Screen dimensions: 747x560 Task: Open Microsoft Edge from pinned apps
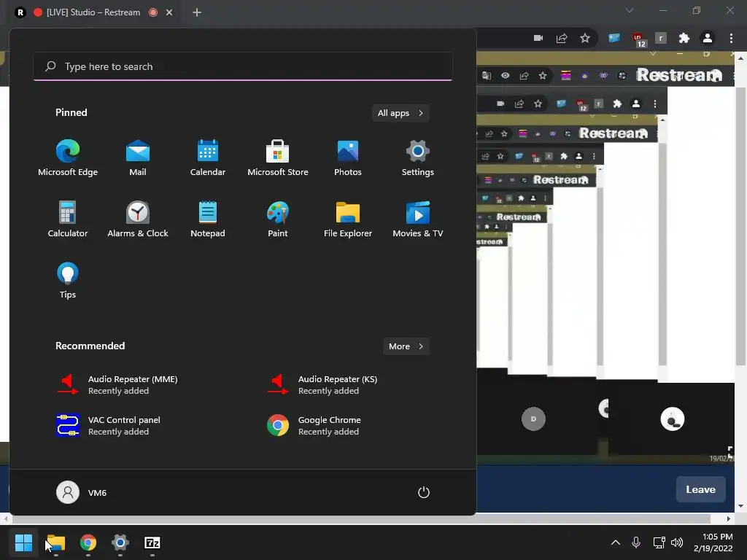(68, 158)
